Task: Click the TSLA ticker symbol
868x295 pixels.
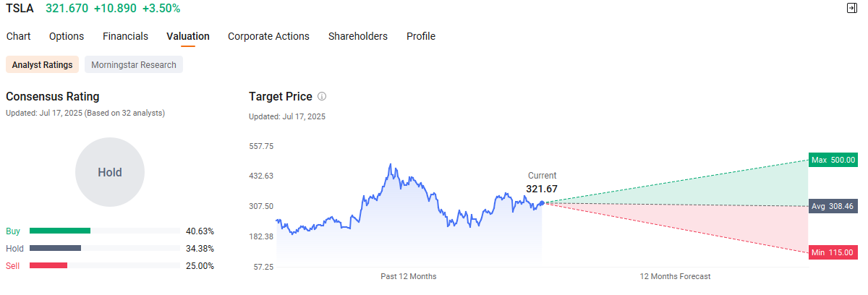Action: (20, 8)
